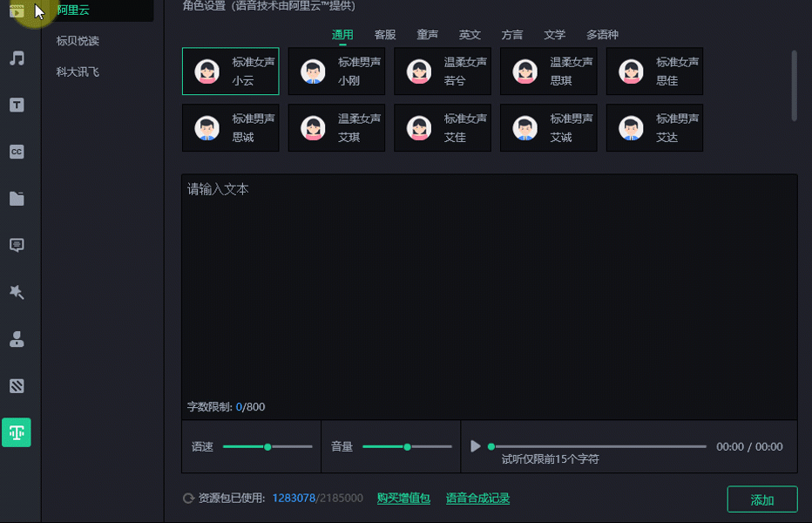Image resolution: width=812 pixels, height=523 pixels.
Task: Open the media files panel
Action: coord(17,198)
